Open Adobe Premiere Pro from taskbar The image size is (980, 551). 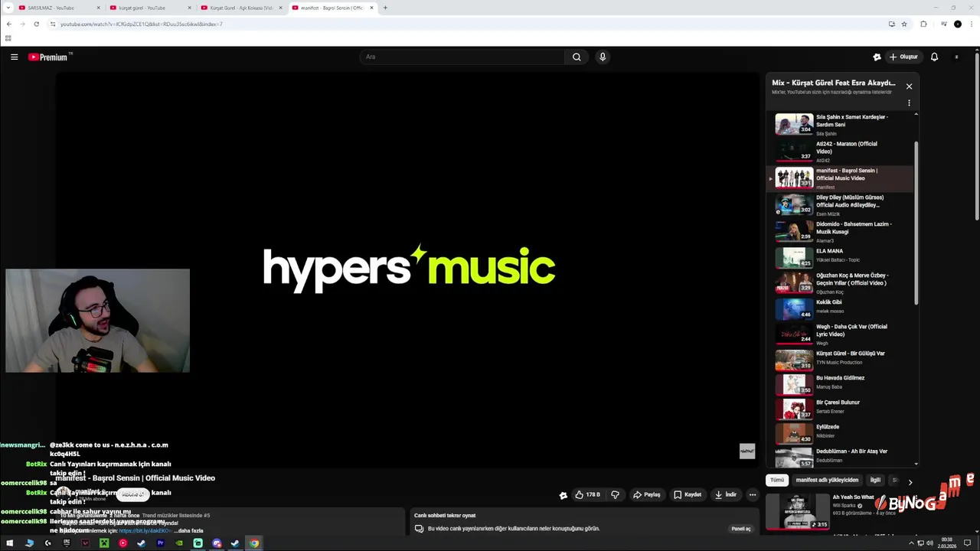[x=160, y=543]
